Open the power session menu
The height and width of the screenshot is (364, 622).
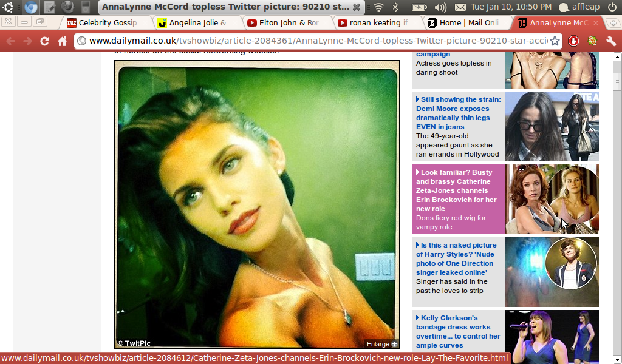tap(612, 7)
